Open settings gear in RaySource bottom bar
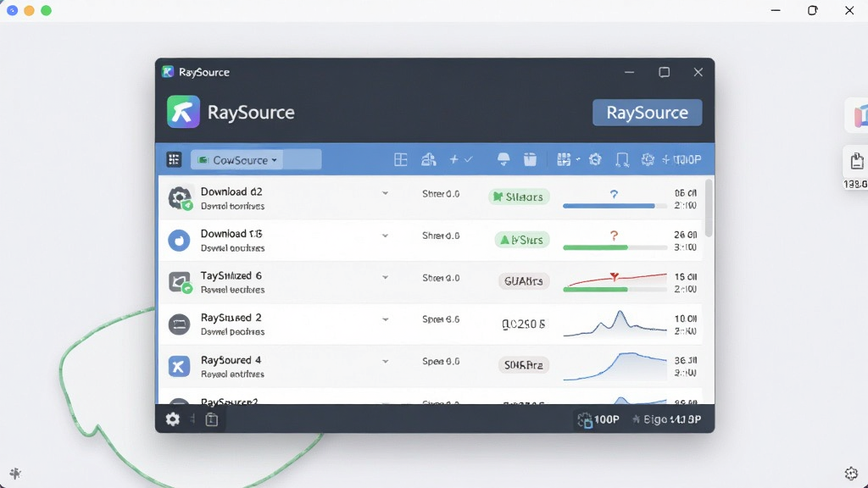 tap(173, 419)
